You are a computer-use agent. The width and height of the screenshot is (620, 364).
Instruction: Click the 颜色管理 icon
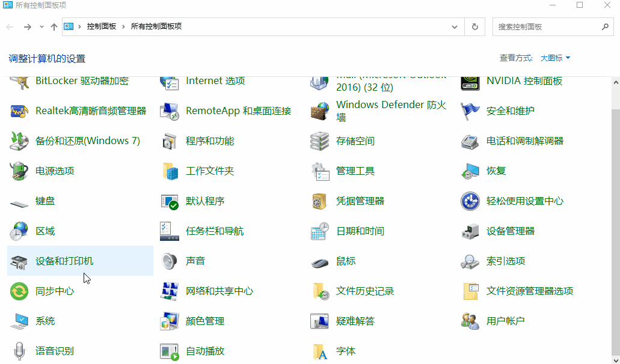[x=169, y=321]
